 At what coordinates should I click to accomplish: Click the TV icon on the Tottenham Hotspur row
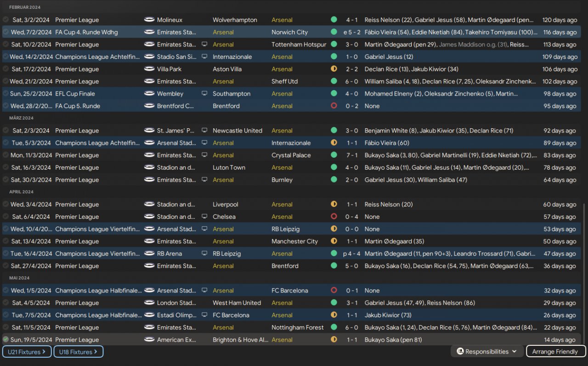204,45
